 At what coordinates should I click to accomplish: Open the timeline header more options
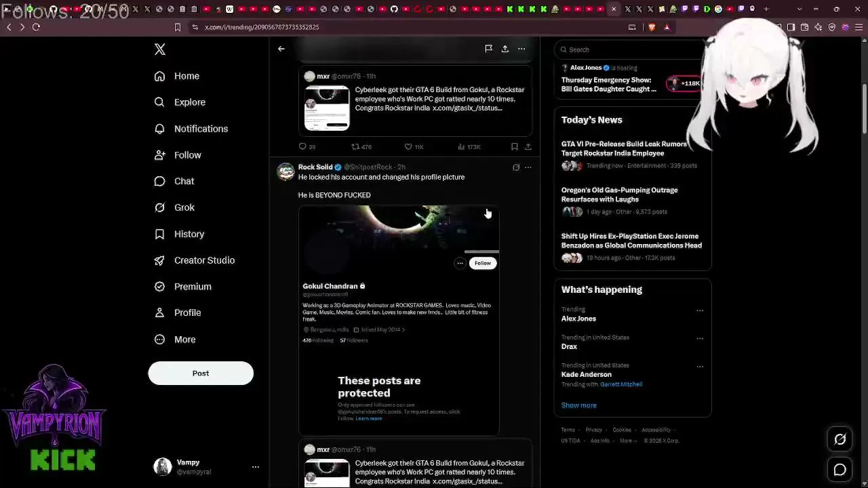[x=521, y=49]
